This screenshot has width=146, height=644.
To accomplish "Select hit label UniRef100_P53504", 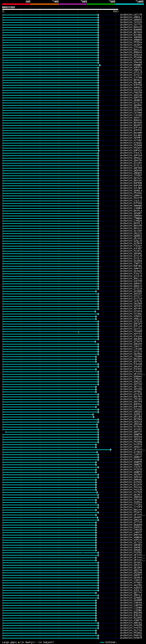I will tap(131, 42).
